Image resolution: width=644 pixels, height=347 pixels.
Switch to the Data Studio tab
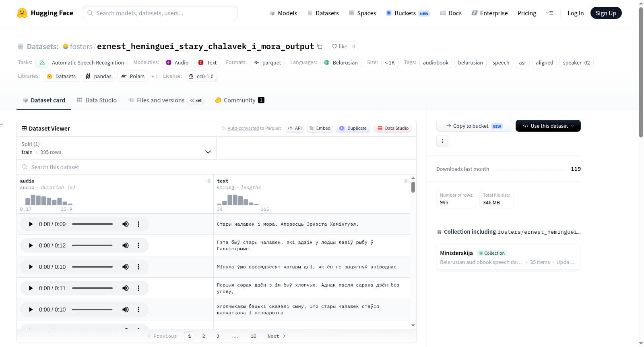[x=97, y=100]
